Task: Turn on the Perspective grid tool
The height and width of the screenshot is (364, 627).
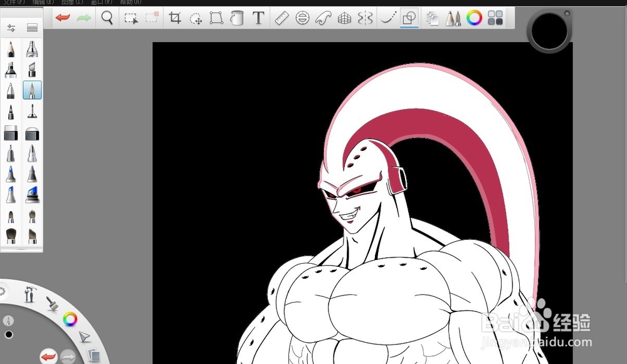Action: (344, 18)
